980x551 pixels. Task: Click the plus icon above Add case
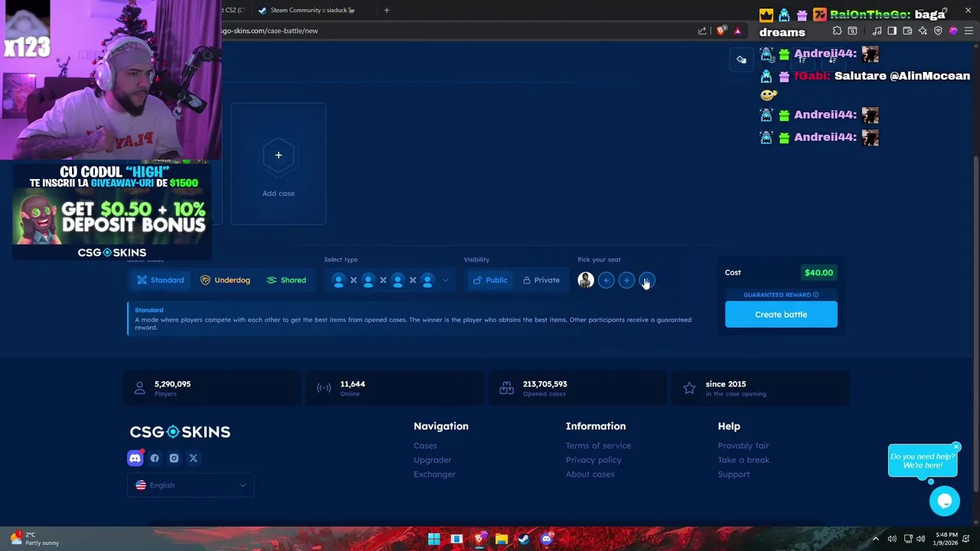click(279, 155)
